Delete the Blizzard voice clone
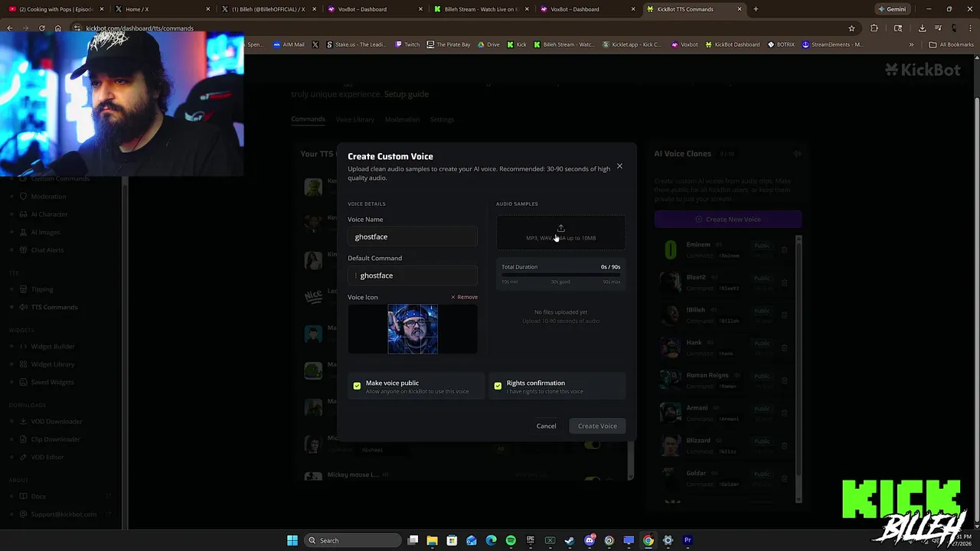 point(784,445)
